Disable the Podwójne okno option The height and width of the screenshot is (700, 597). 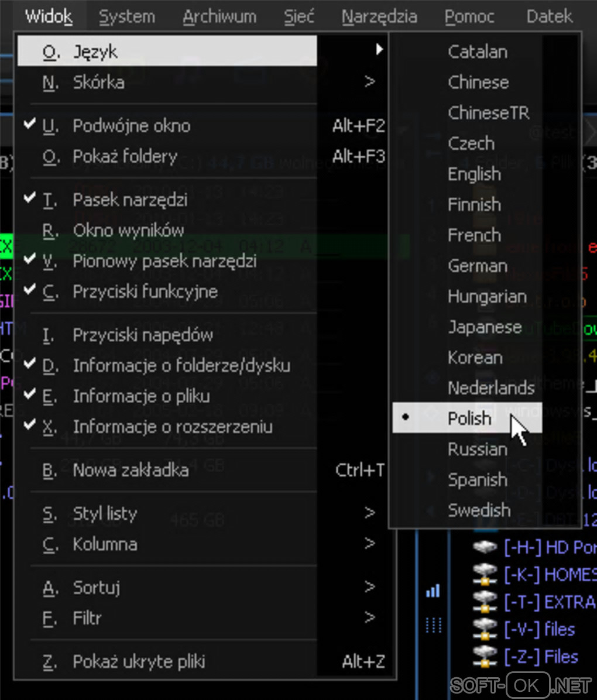coord(131,126)
